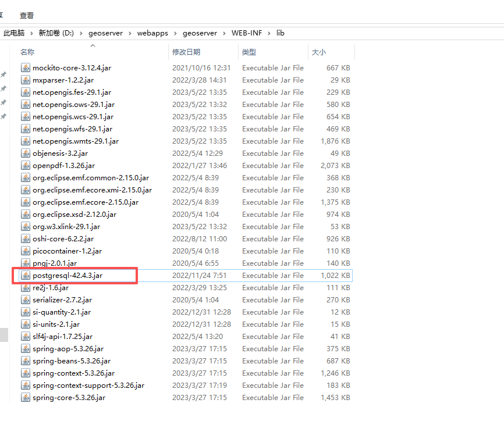
Task: Select the spring-beans-5.3.26.jar file name
Action: (72, 361)
